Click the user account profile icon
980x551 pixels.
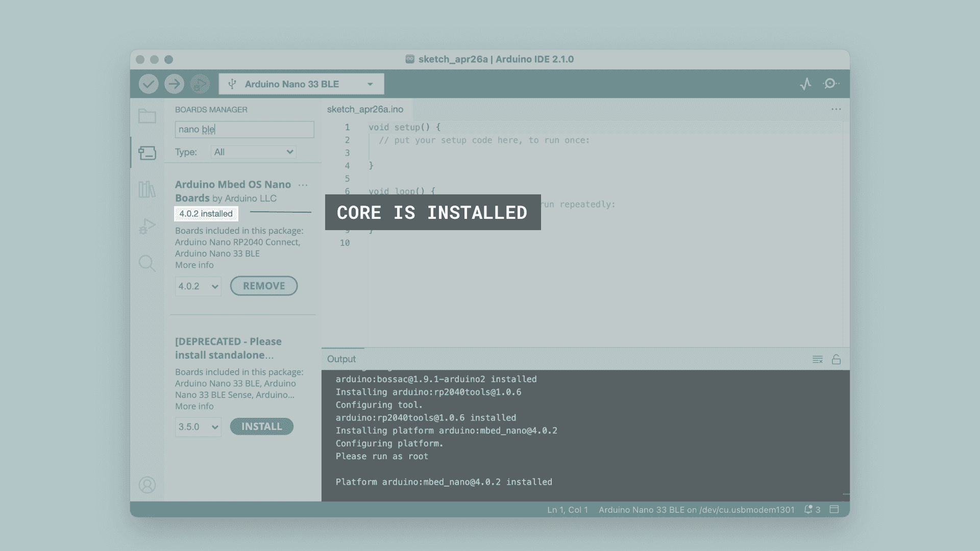(x=147, y=485)
